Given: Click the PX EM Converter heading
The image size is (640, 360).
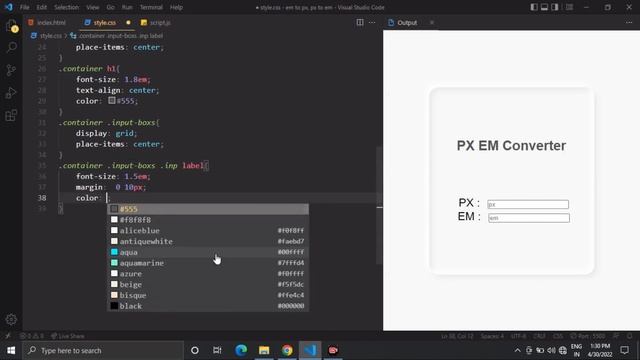Looking at the screenshot, I should [x=511, y=146].
